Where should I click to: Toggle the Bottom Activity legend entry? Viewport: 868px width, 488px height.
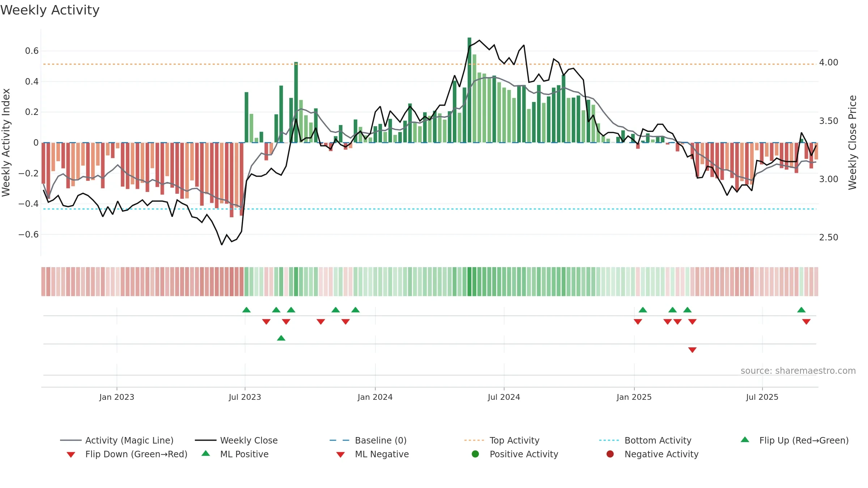pos(645,440)
